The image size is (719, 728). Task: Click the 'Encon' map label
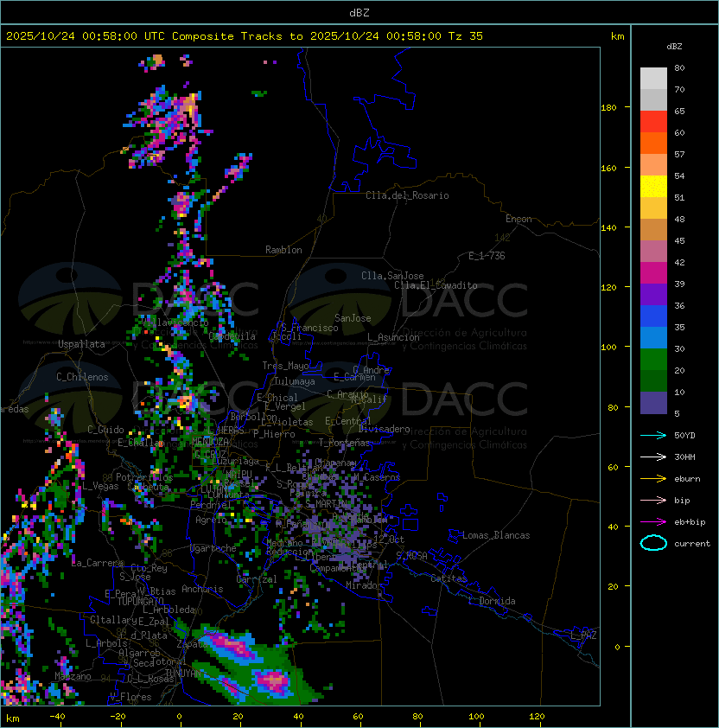point(519,219)
